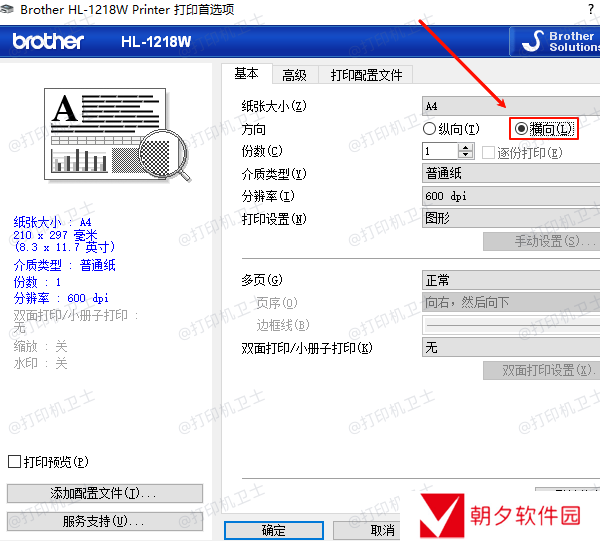The image size is (600, 541).
Task: Click the 服务支持 button
Action: [x=104, y=521]
